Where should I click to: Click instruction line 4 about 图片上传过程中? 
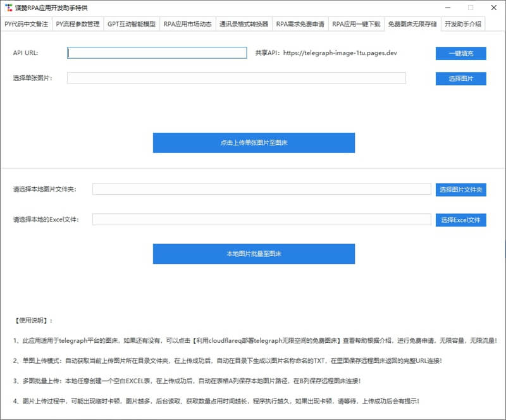[216, 401]
